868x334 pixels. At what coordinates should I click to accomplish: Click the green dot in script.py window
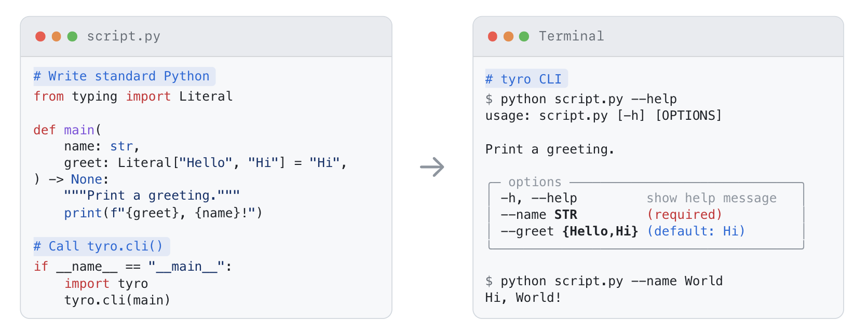[73, 36]
